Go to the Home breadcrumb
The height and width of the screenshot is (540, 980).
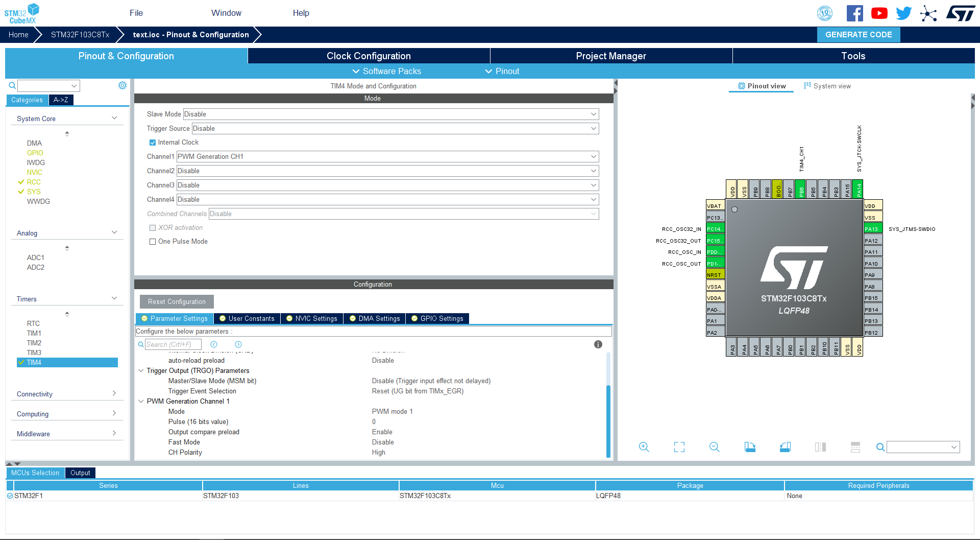[x=18, y=35]
